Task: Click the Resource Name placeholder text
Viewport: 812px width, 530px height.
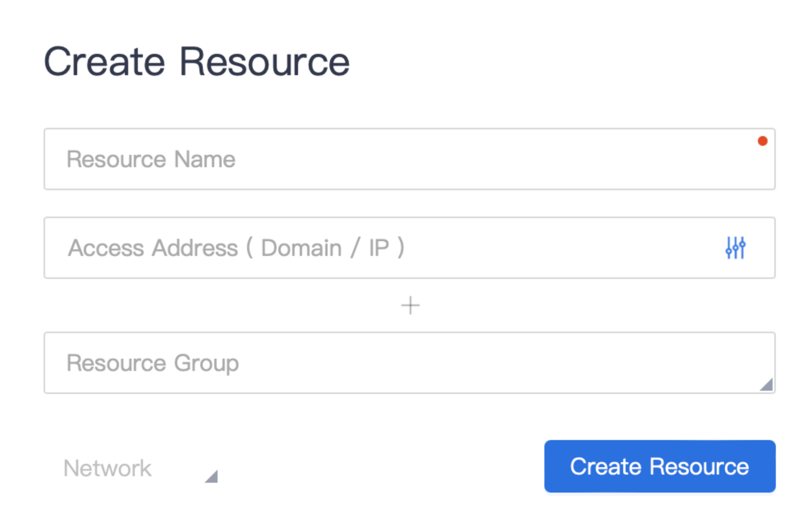Action: click(x=151, y=159)
